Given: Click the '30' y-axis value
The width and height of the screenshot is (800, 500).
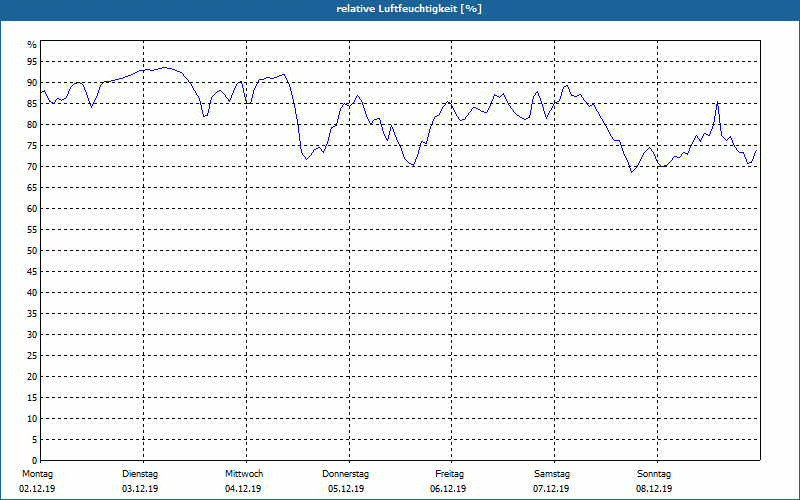Looking at the screenshot, I should click(32, 335).
